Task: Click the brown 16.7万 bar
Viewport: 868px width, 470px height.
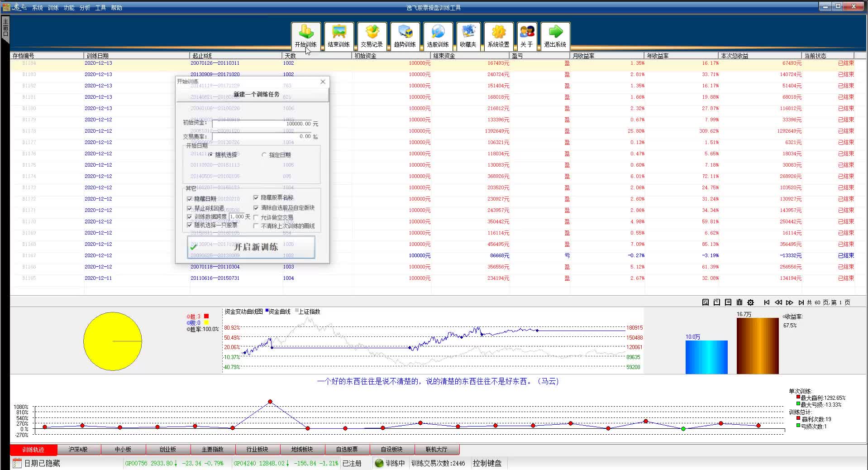Action: (758, 346)
